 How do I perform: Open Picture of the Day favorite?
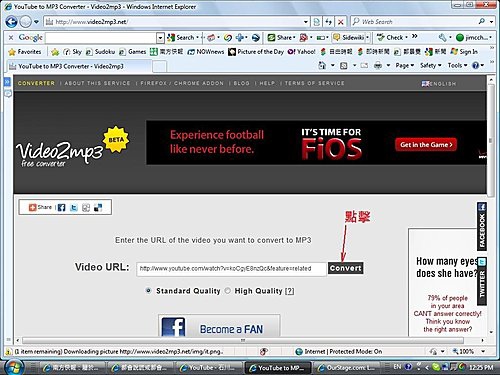pos(256,52)
